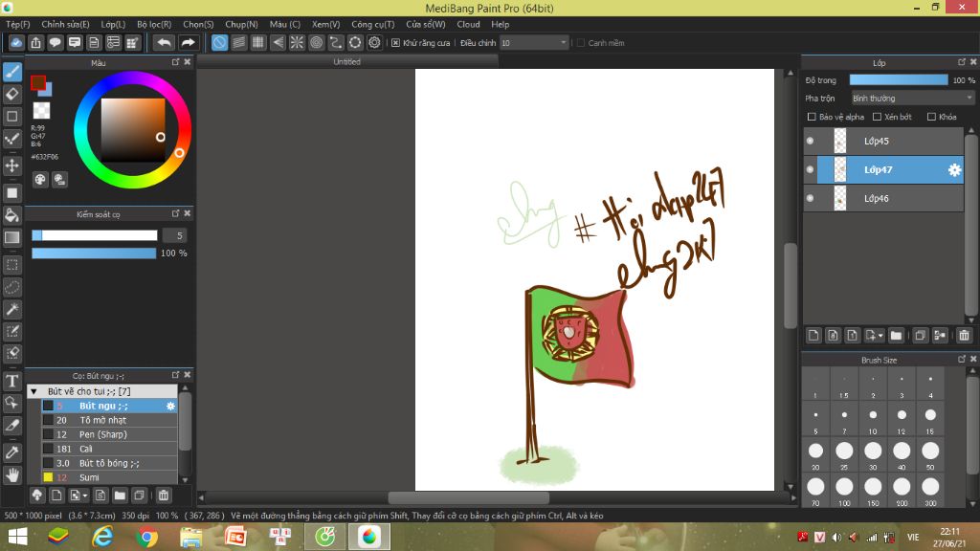Toggle Canh mềm checkbox
The image size is (980, 551).
click(x=581, y=43)
